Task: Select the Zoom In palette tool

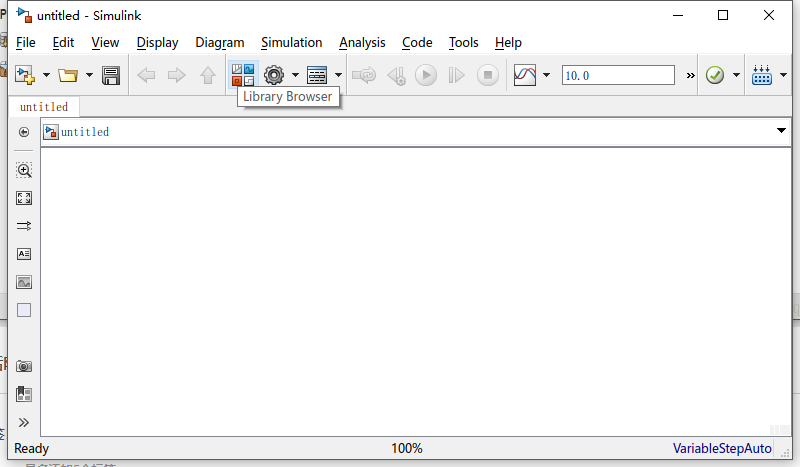Action: pyautogui.click(x=24, y=170)
